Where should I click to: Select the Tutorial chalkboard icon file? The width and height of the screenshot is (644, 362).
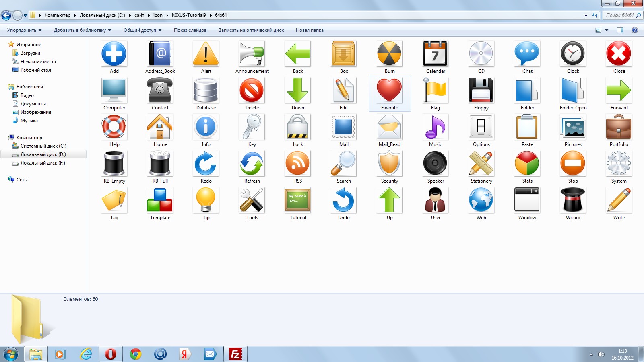pyautogui.click(x=298, y=204)
